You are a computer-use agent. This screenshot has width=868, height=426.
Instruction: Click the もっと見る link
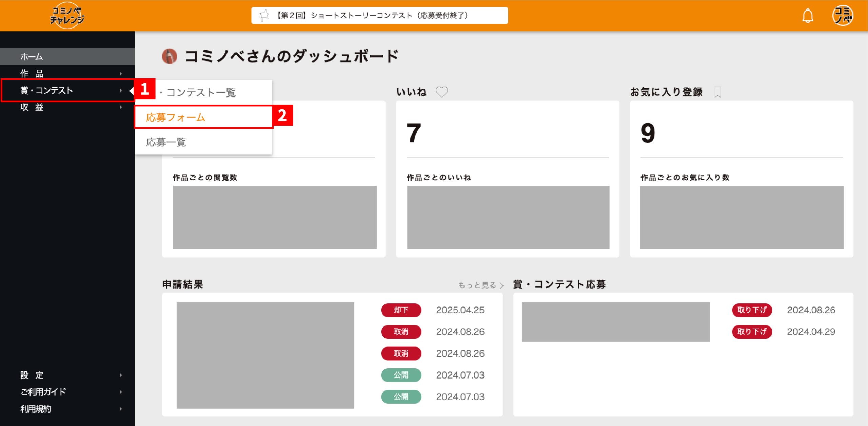point(477,285)
